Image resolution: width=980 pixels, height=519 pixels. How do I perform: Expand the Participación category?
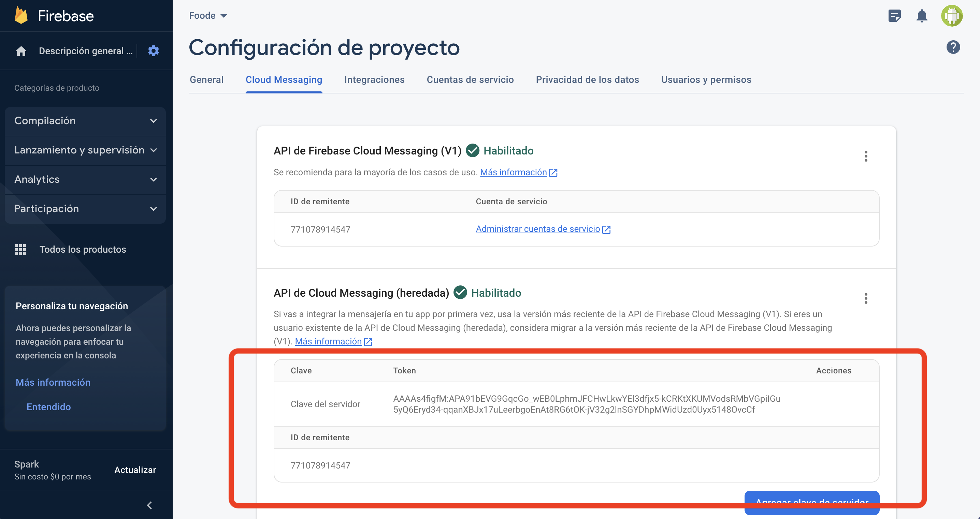85,209
